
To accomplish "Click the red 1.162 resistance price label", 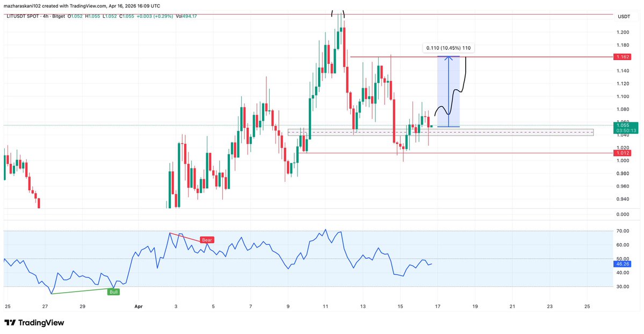I will [x=621, y=56].
